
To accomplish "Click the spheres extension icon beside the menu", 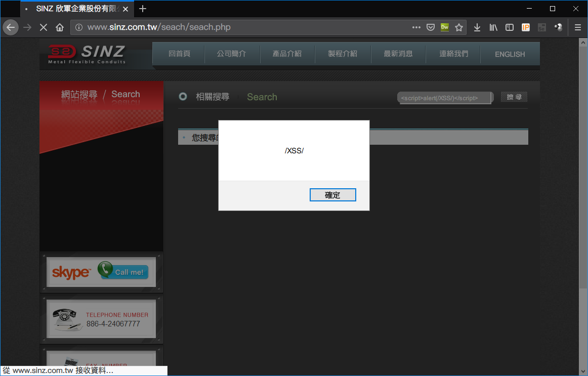I will coord(558,27).
